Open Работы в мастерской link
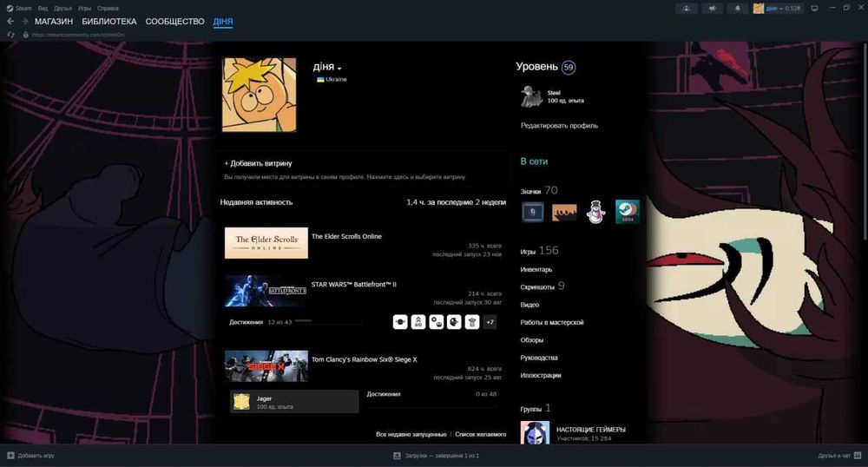The width and height of the screenshot is (868, 467). pyautogui.click(x=552, y=322)
